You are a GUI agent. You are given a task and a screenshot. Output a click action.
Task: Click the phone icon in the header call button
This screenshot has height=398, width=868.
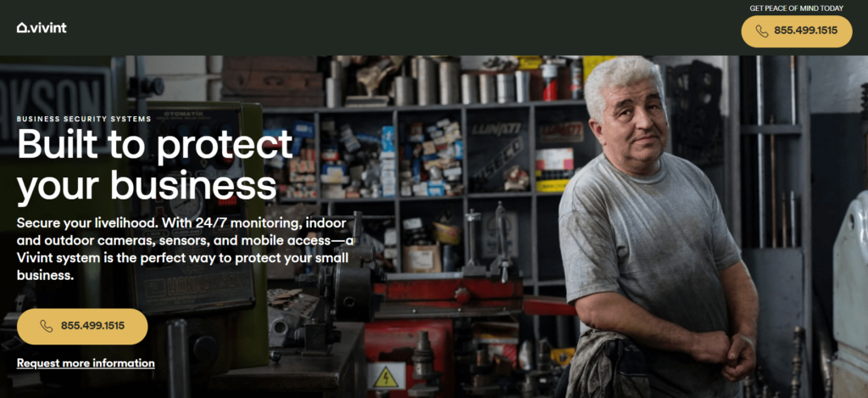(762, 31)
